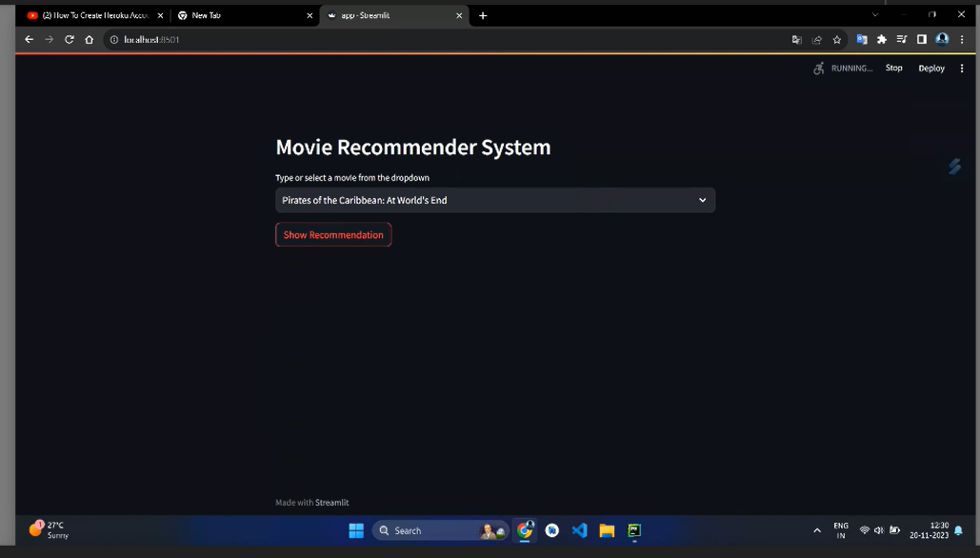Toggle the Chrome side panel
The image size is (980, 558).
click(921, 40)
